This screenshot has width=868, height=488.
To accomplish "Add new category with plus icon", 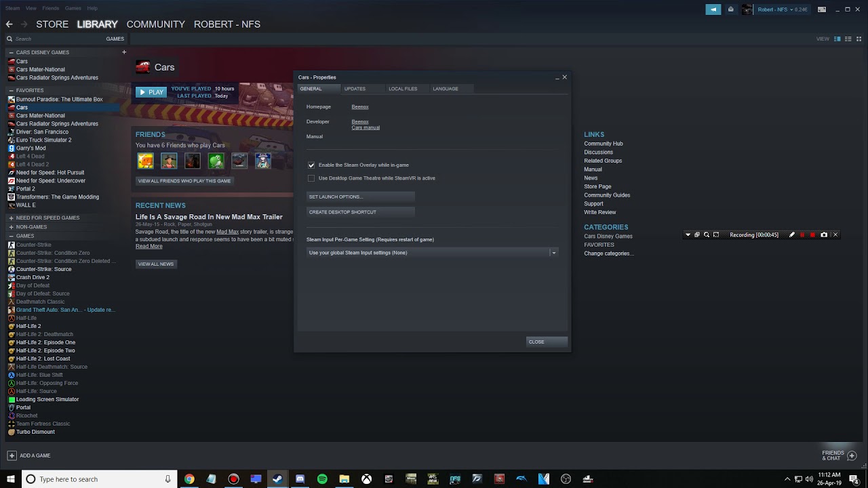I will [123, 52].
